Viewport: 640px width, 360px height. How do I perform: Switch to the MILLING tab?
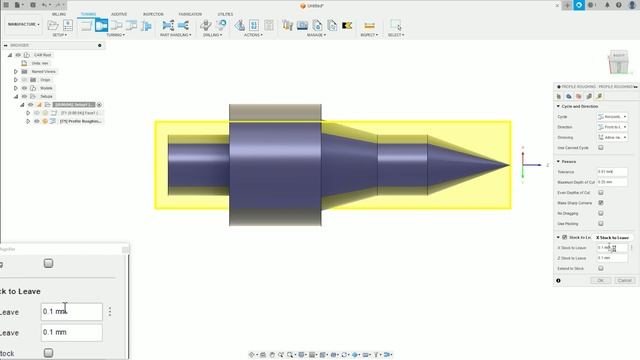point(59,14)
